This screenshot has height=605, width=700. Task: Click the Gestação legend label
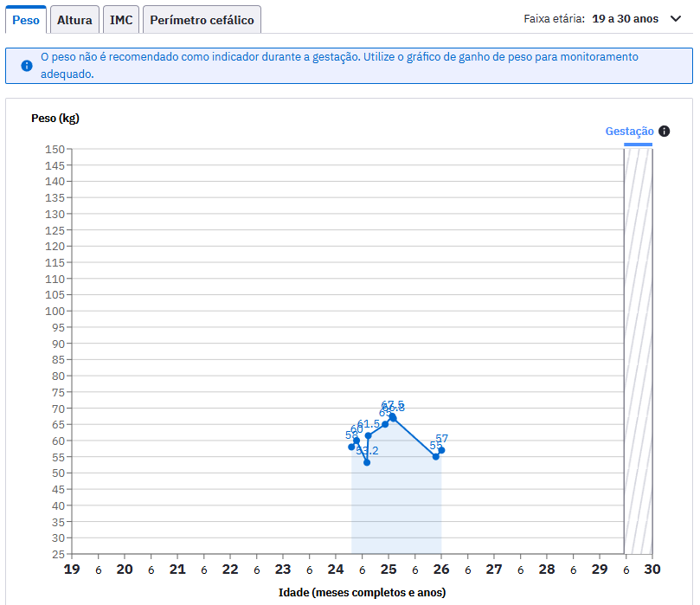(629, 132)
